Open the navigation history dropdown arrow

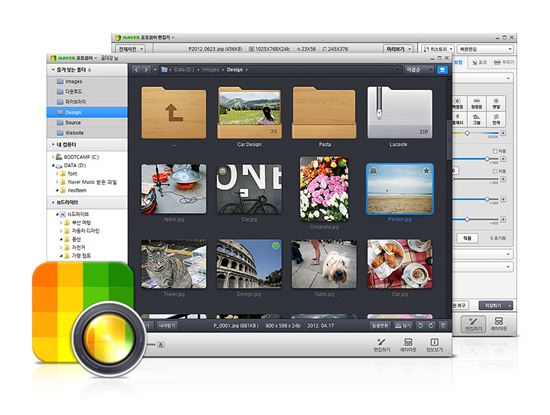tap(155, 69)
